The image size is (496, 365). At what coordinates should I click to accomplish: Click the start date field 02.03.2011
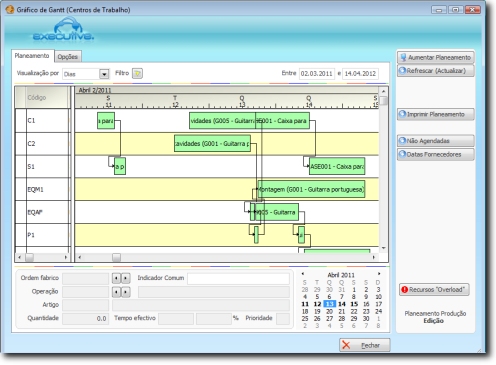(x=317, y=73)
